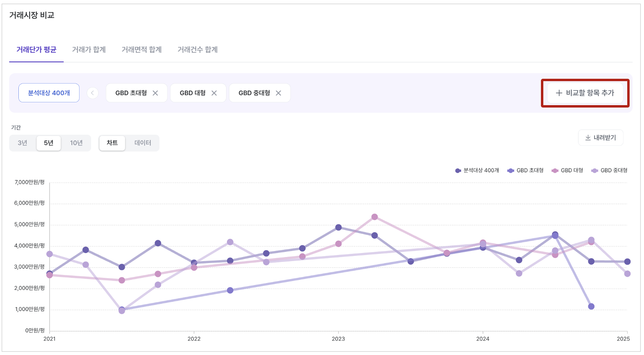Click the download icon in 내려받기

[588, 138]
